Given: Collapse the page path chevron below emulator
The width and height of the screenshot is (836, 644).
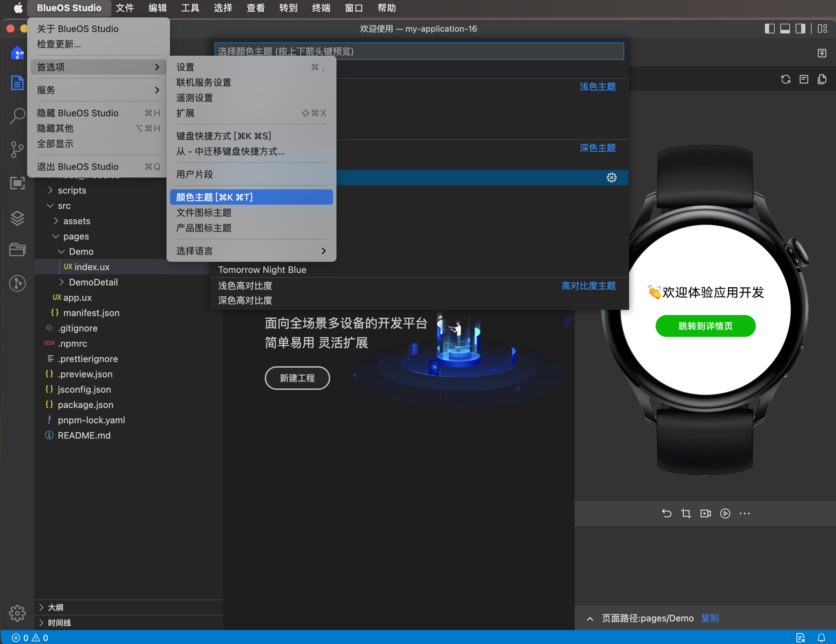Looking at the screenshot, I should (x=590, y=618).
